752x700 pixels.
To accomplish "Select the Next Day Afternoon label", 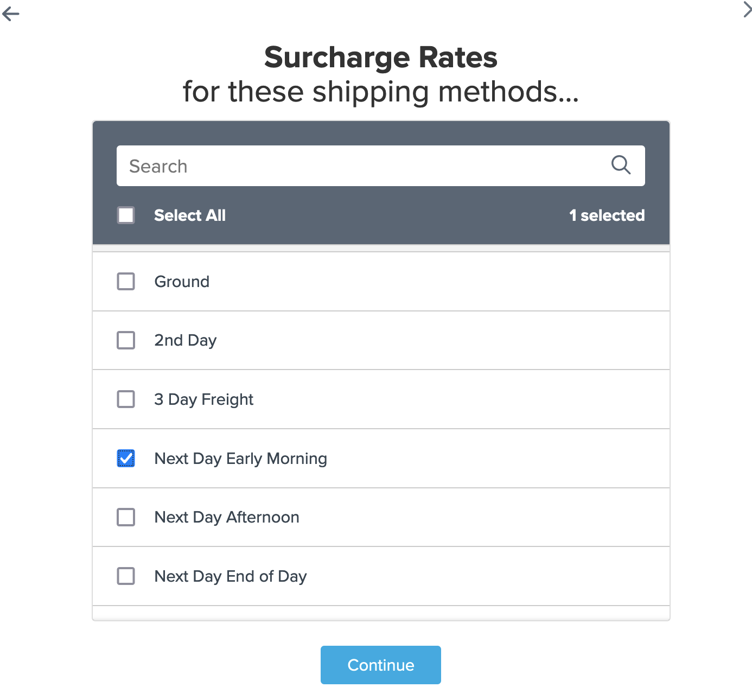I will click(227, 517).
